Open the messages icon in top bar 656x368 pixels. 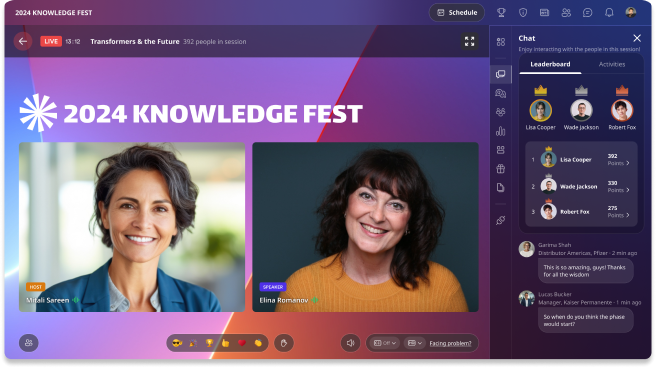pyautogui.click(x=587, y=13)
